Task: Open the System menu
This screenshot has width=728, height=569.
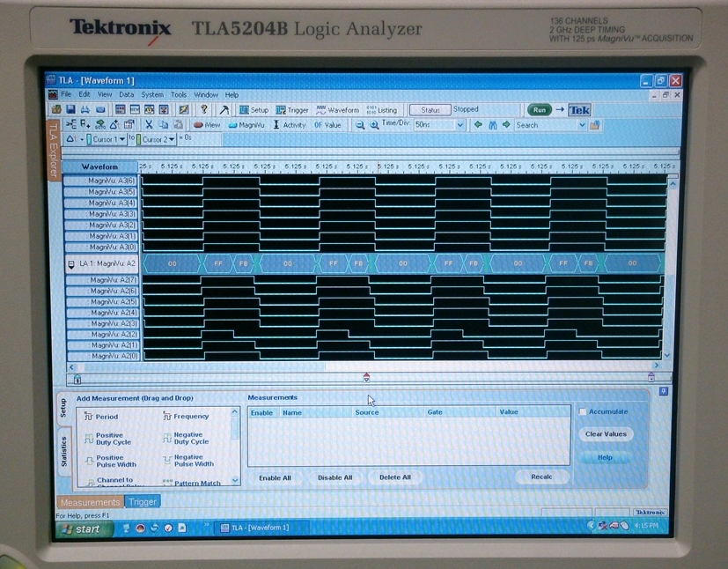Action: [152, 95]
